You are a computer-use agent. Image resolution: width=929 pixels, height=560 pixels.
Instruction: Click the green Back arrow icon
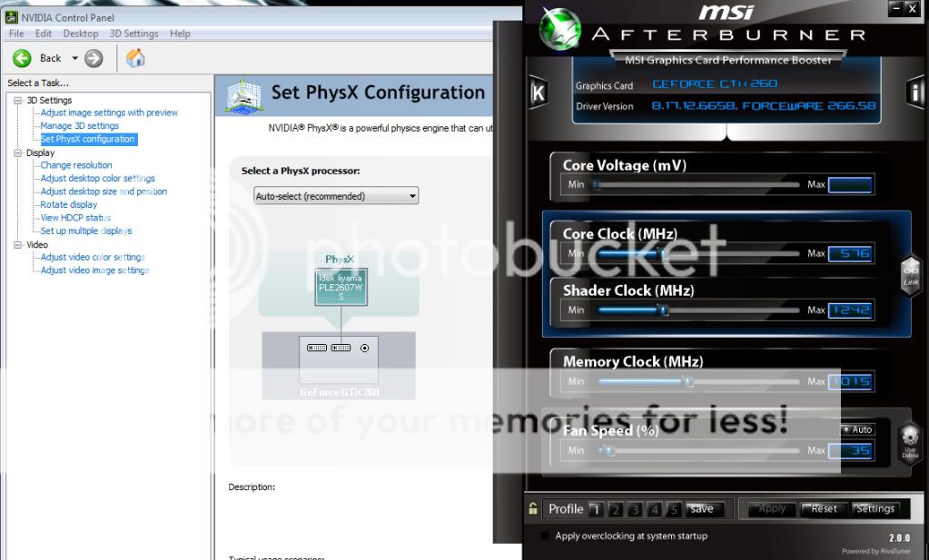tap(22, 58)
